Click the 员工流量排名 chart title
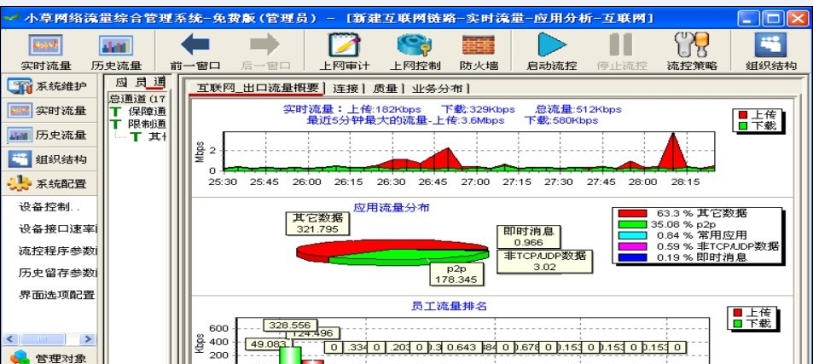Image resolution: width=813 pixels, height=364 pixels. 450,306
